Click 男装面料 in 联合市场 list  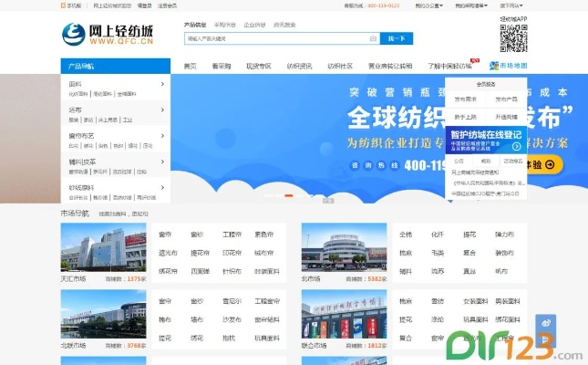tap(508, 301)
